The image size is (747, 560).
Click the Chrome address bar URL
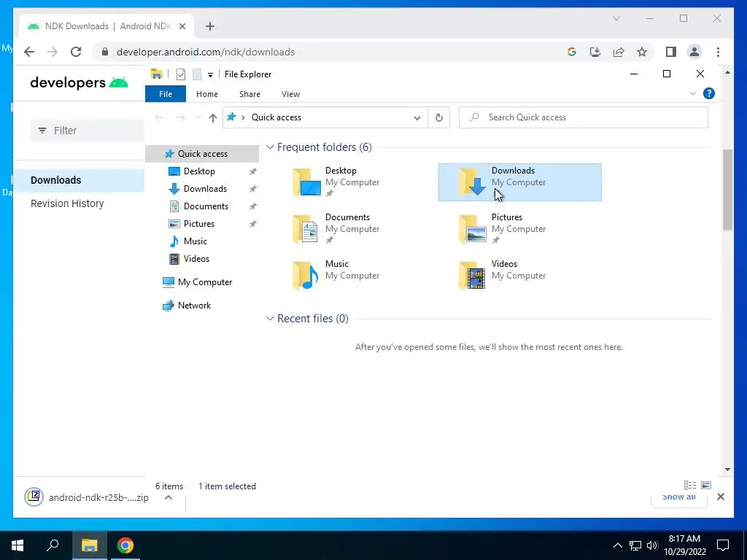(x=205, y=52)
